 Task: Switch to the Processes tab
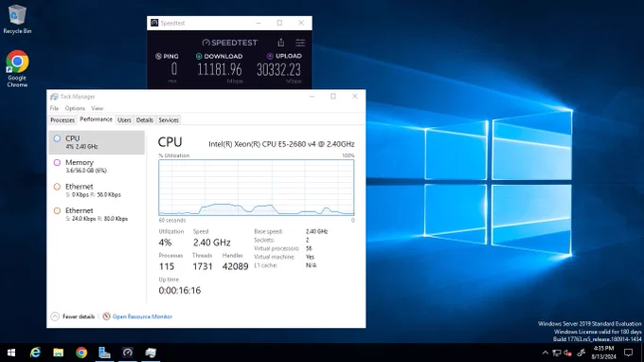point(63,120)
